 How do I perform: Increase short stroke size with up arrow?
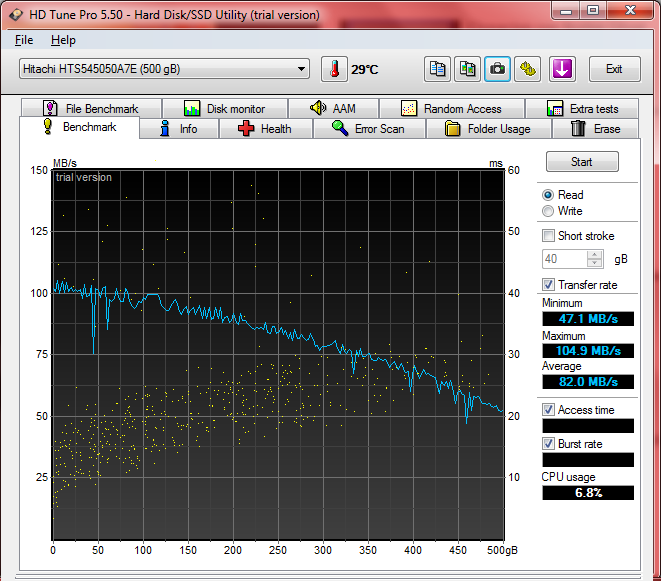tap(594, 255)
